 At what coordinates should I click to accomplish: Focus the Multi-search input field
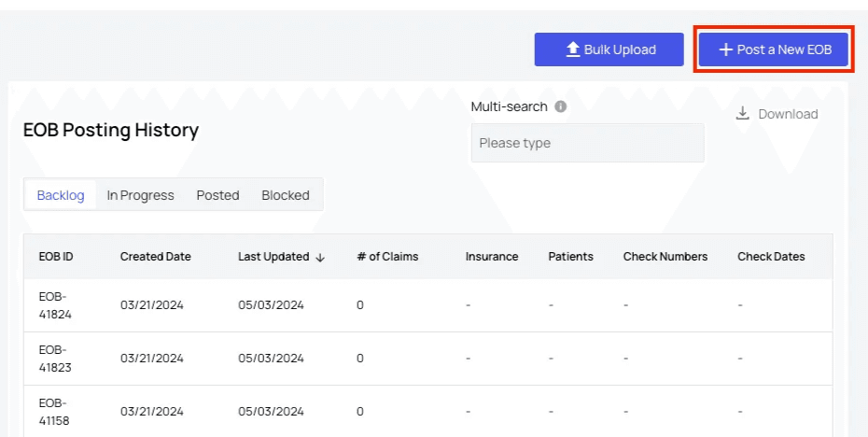pyautogui.click(x=587, y=143)
